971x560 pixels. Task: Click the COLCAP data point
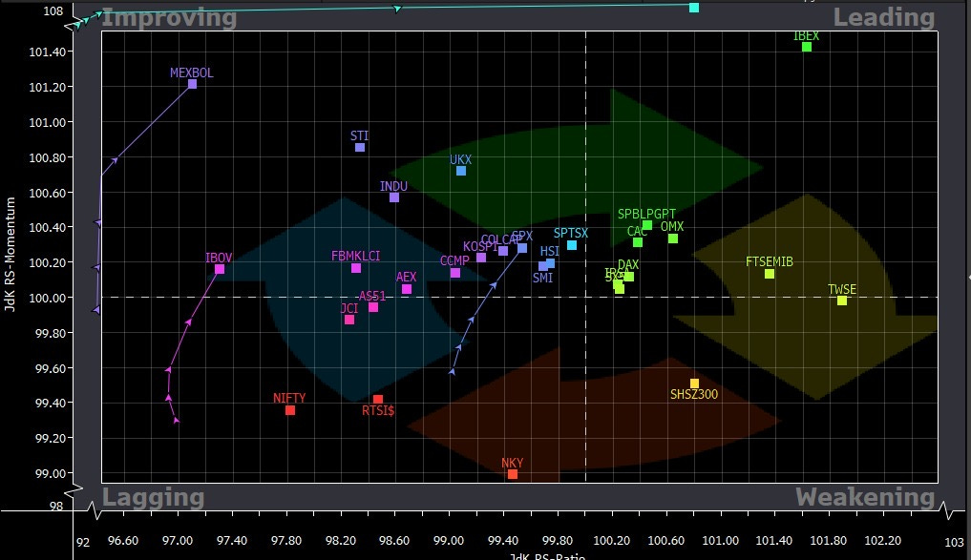(x=503, y=251)
